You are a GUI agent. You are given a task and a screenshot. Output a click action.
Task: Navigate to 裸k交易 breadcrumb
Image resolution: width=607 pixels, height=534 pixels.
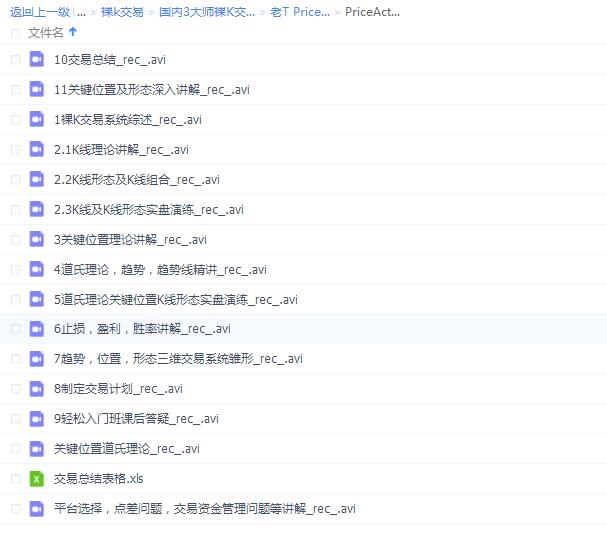tap(122, 12)
